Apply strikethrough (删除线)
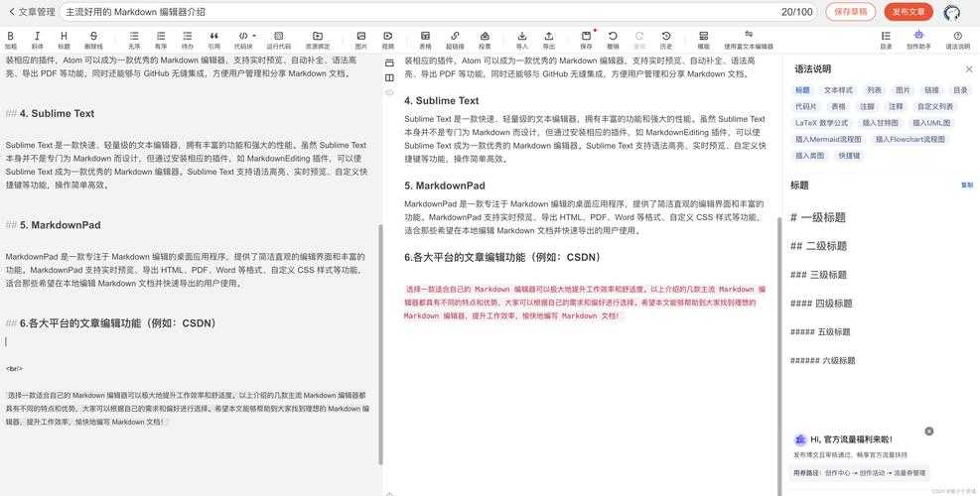 click(93, 40)
